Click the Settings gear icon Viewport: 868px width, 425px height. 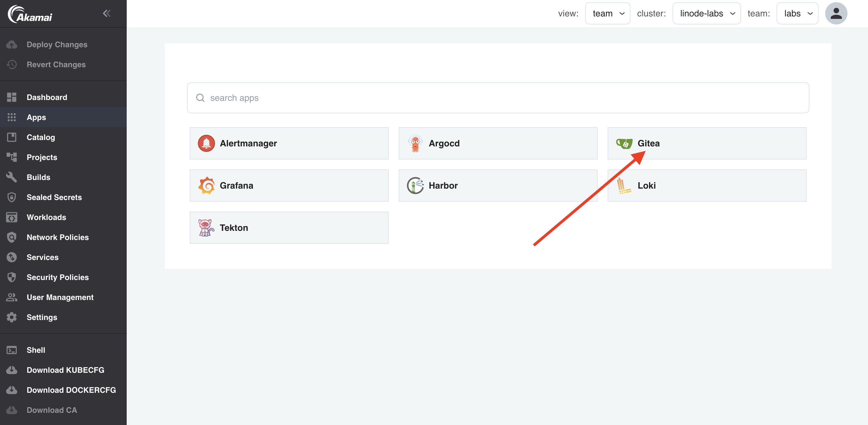12,317
